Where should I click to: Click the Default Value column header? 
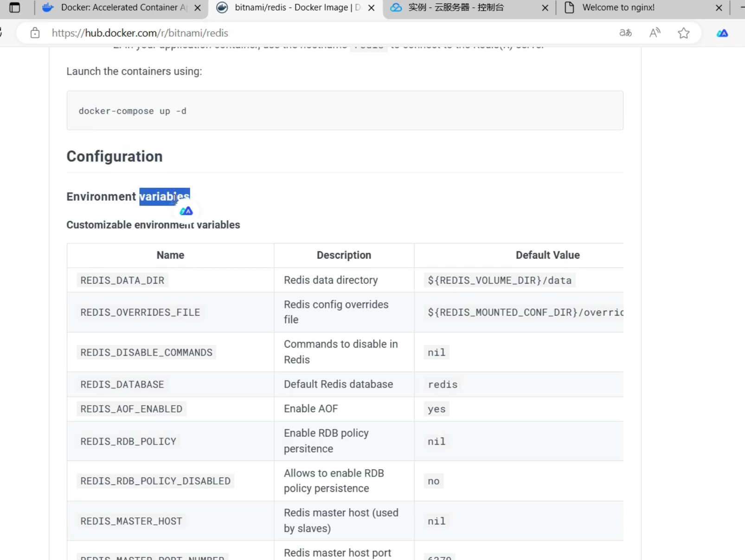[547, 255]
